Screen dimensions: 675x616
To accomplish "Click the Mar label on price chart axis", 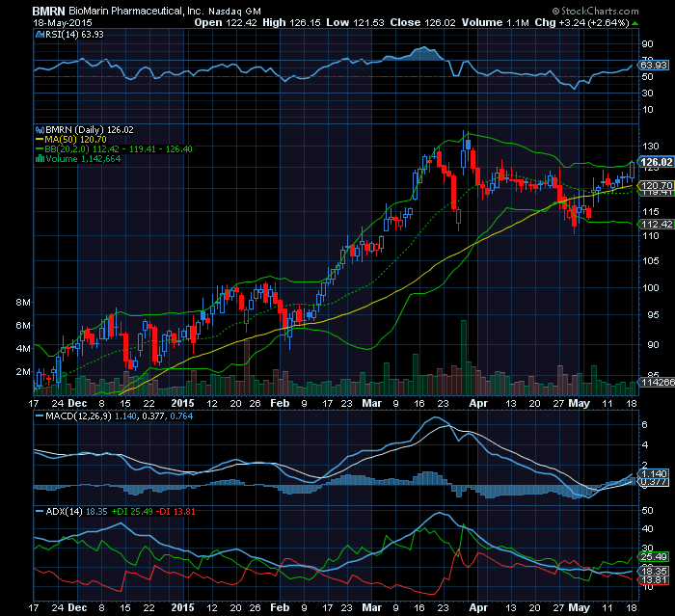I will pos(371,403).
